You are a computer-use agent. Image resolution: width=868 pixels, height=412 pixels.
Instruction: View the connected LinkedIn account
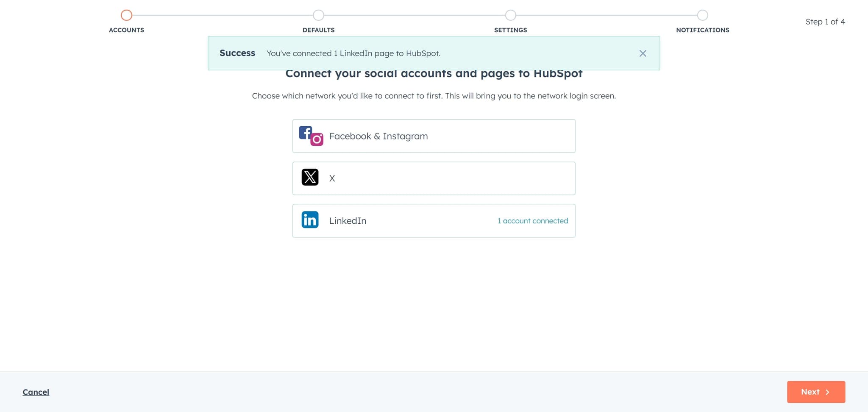533,220
